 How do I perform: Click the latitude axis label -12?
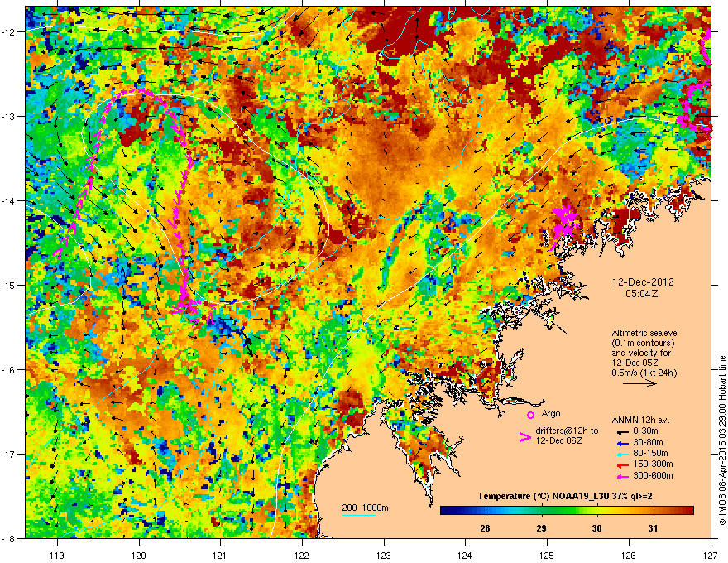(x=8, y=32)
